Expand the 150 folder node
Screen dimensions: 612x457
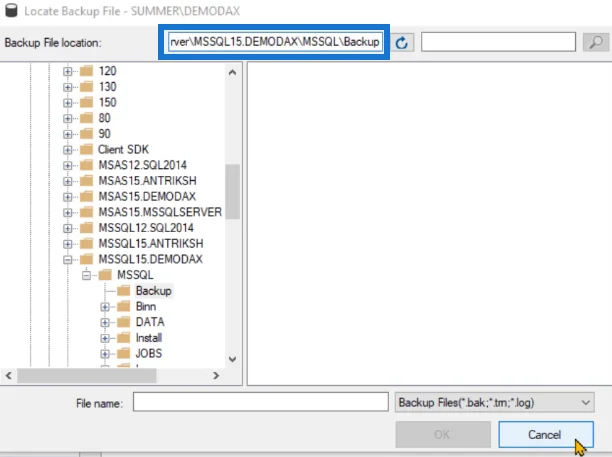(x=68, y=103)
